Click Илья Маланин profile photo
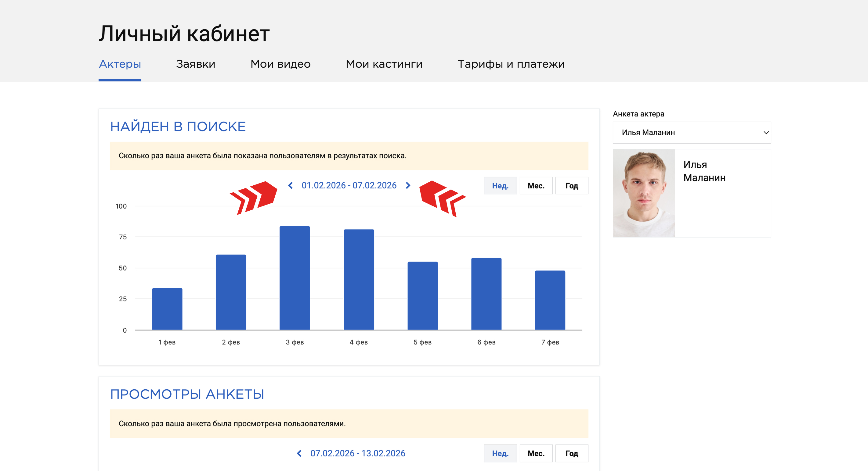 [x=644, y=193]
